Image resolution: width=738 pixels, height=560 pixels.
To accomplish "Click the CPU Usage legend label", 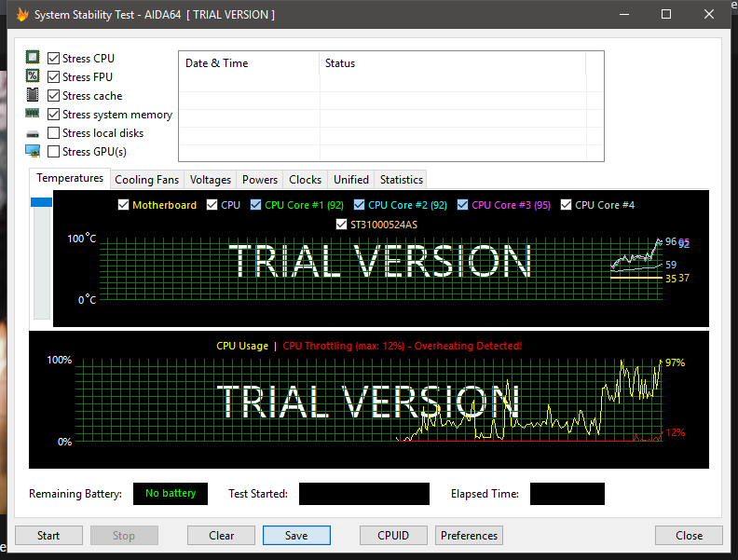I will click(x=242, y=346).
